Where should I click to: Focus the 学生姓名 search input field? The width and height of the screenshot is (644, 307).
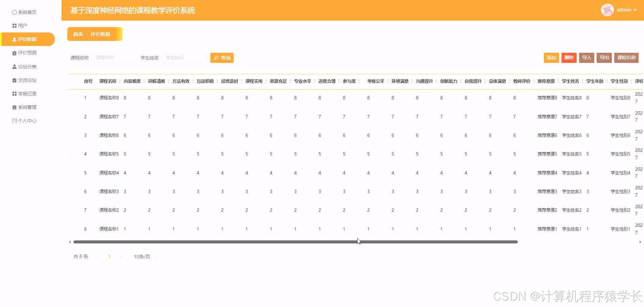184,58
